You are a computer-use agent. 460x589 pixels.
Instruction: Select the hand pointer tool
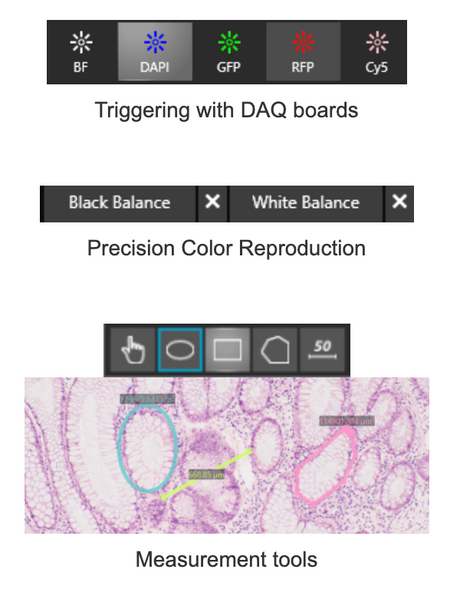click(133, 350)
